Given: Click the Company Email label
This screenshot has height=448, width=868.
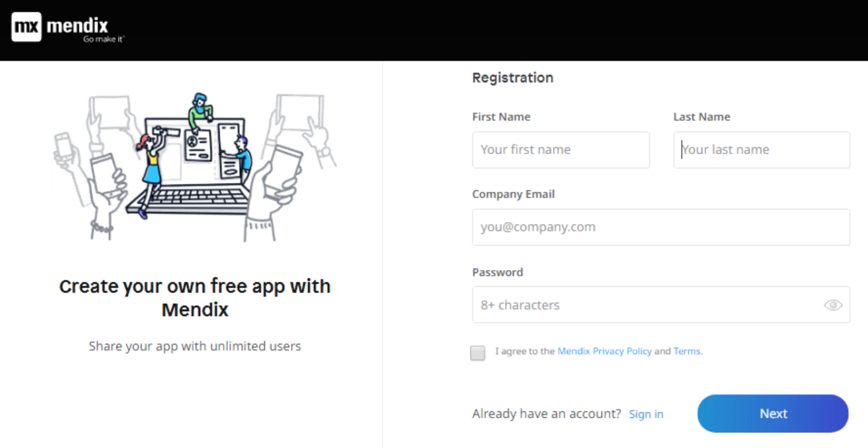Looking at the screenshot, I should point(514,194).
